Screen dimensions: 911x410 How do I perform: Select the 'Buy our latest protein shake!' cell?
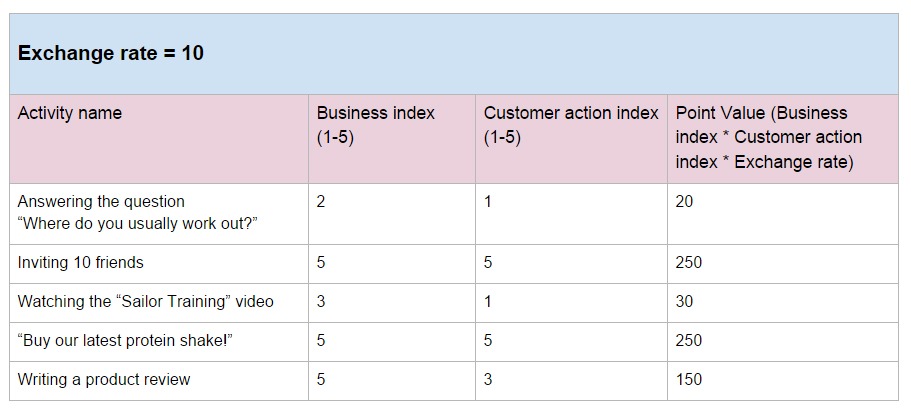(159, 341)
